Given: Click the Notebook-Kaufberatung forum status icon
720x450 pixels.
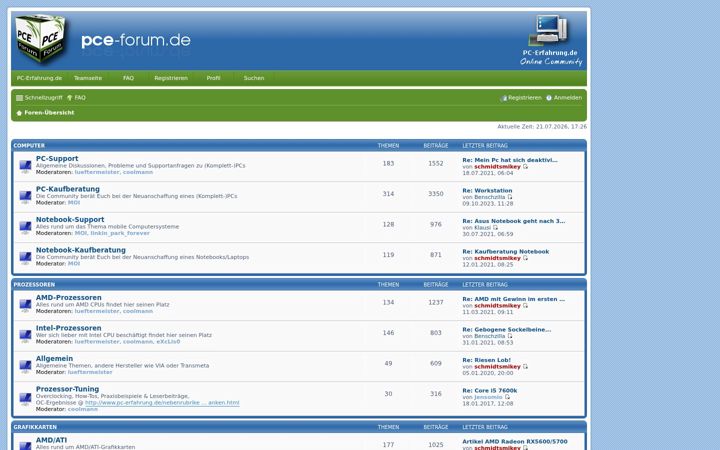Looking at the screenshot, I should (x=25, y=257).
